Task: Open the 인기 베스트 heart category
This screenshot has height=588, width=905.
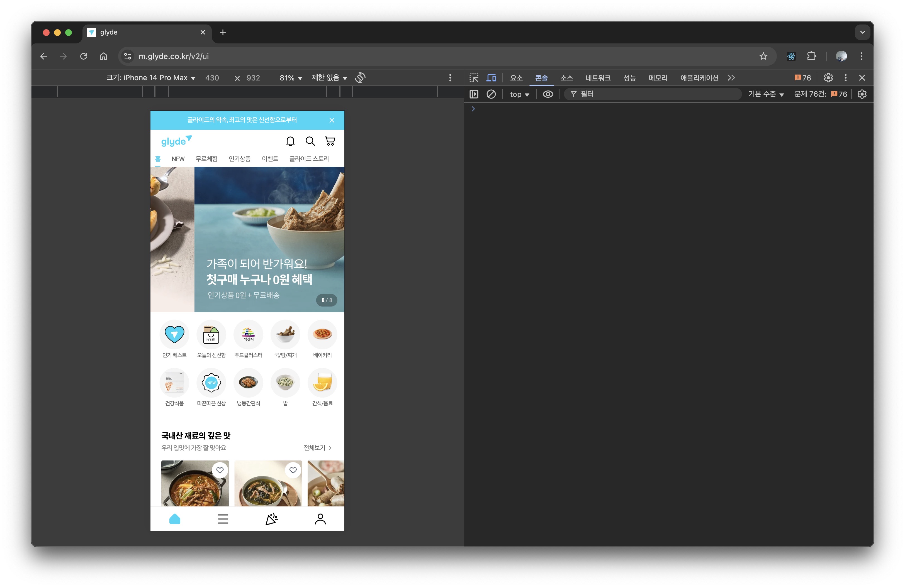Action: point(174,334)
